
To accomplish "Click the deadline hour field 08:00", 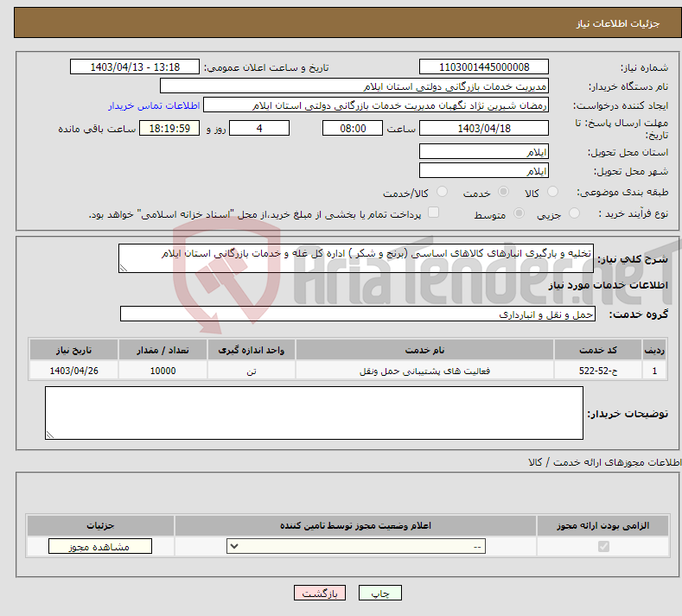I will [x=353, y=128].
